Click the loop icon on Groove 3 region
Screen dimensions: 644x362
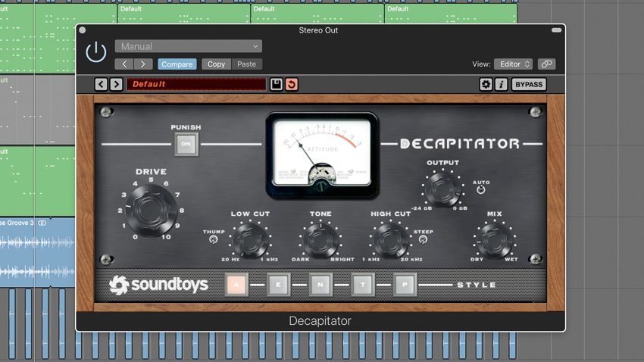(x=42, y=223)
